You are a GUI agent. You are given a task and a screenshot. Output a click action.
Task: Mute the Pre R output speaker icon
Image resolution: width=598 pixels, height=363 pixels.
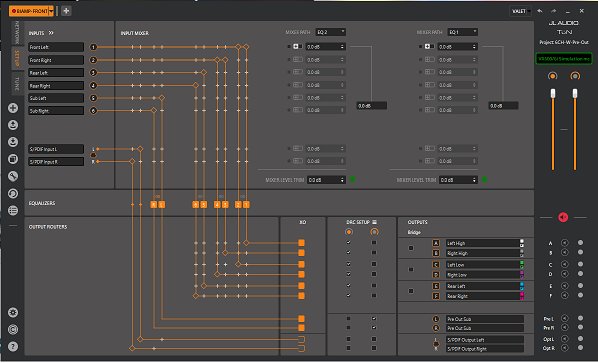click(564, 328)
